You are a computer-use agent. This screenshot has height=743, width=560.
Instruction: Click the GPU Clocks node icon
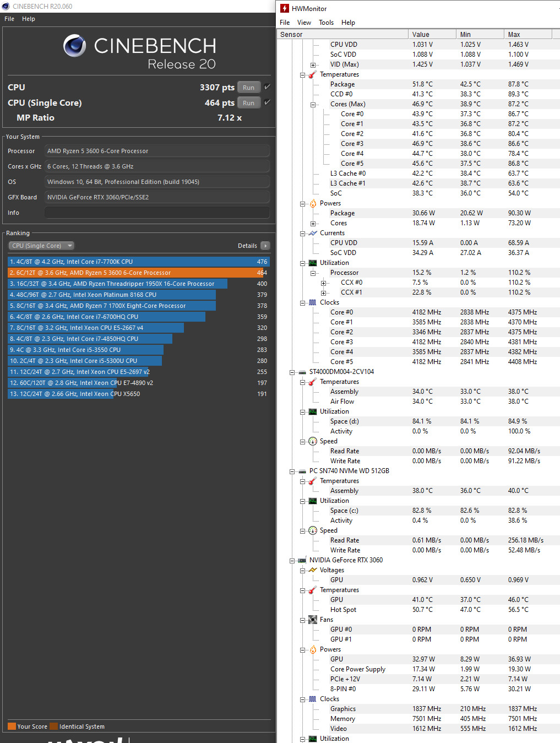(313, 699)
